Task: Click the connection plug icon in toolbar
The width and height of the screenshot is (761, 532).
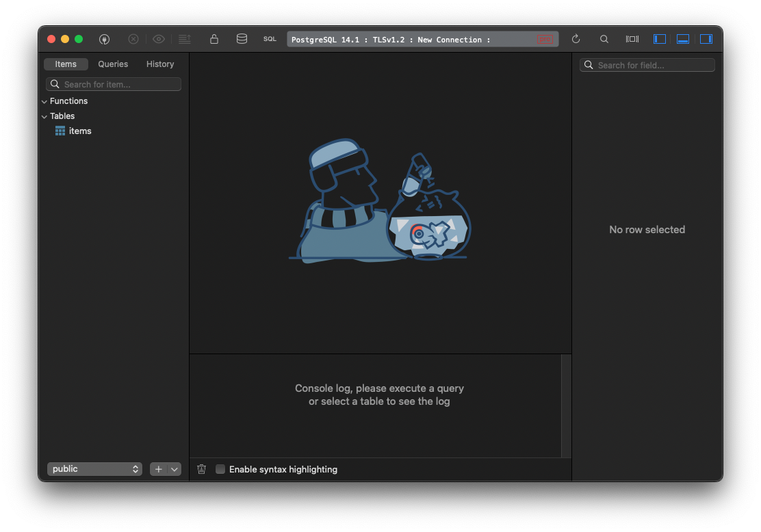Action: click(104, 39)
